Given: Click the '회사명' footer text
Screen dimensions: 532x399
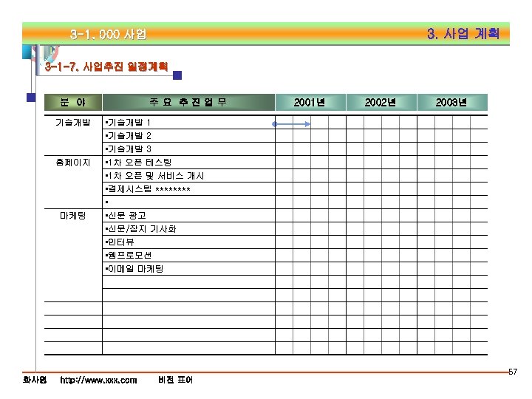Looking at the screenshot, I should [35, 380].
